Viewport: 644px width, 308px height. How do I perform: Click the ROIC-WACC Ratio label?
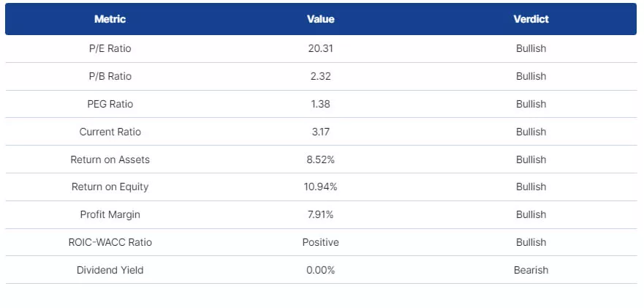(110, 242)
